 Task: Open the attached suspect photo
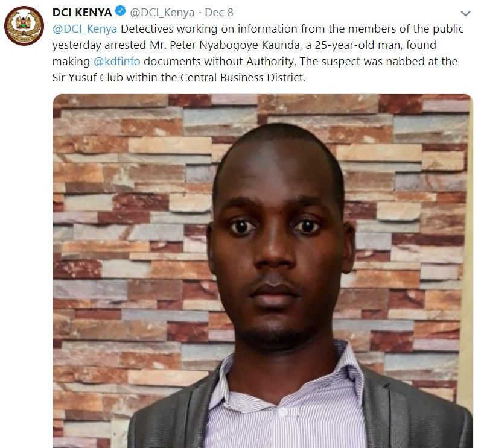(x=263, y=271)
